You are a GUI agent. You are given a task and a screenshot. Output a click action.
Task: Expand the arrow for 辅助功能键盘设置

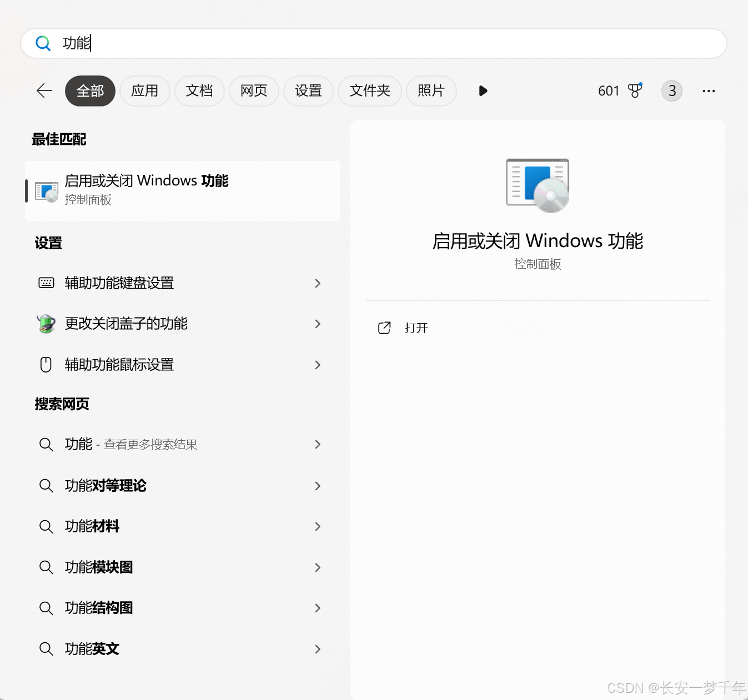tap(318, 283)
